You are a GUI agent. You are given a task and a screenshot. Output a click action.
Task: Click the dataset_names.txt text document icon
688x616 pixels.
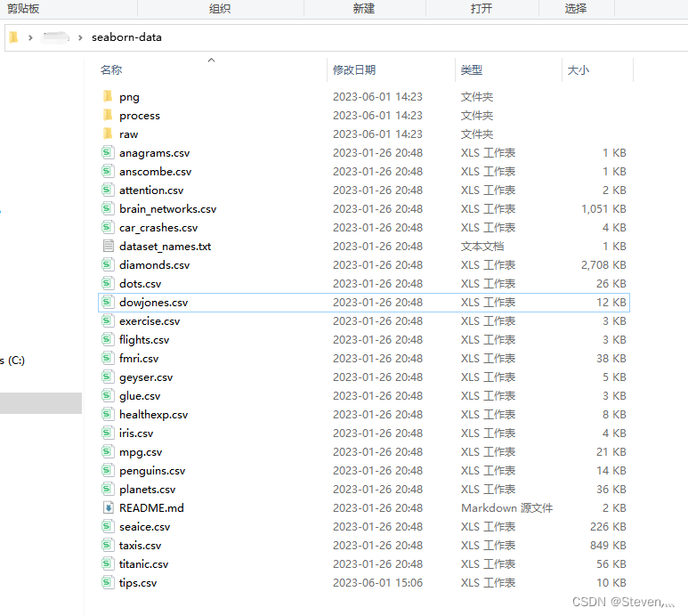tap(108, 246)
